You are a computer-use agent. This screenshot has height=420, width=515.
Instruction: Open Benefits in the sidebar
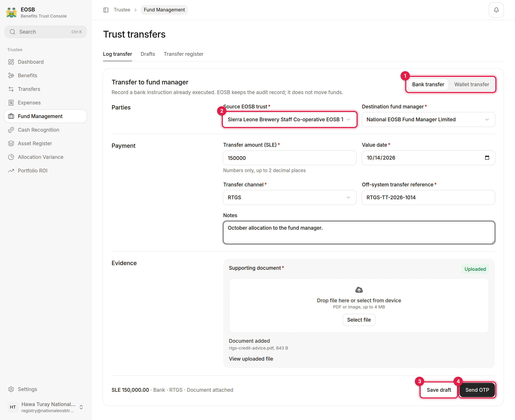coord(45,75)
